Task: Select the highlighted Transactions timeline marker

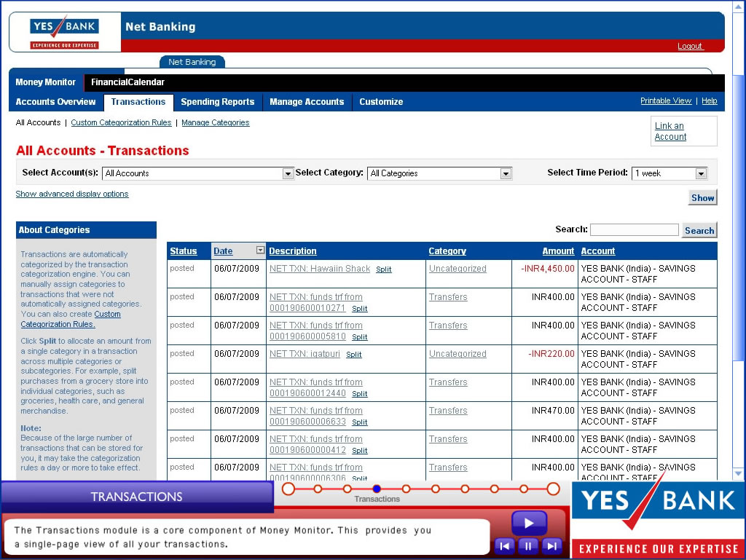Action: pyautogui.click(x=377, y=489)
